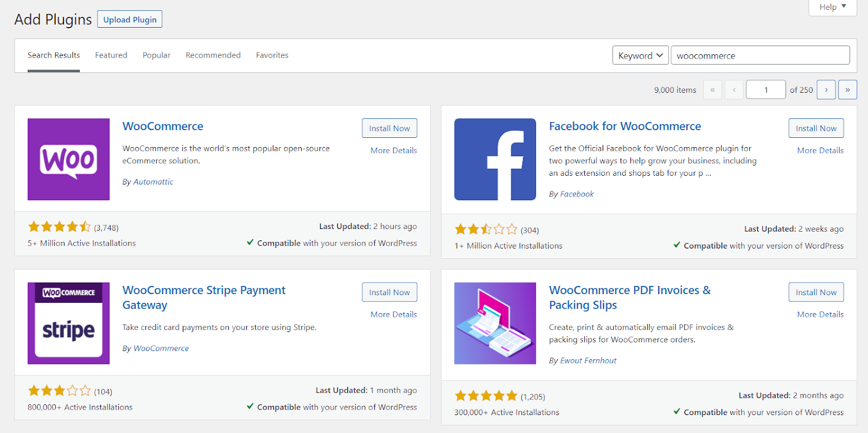Screen dimensions: 868x433
Task: Click the Facebook for WooCommerce logo thumbnail
Action: click(x=495, y=159)
